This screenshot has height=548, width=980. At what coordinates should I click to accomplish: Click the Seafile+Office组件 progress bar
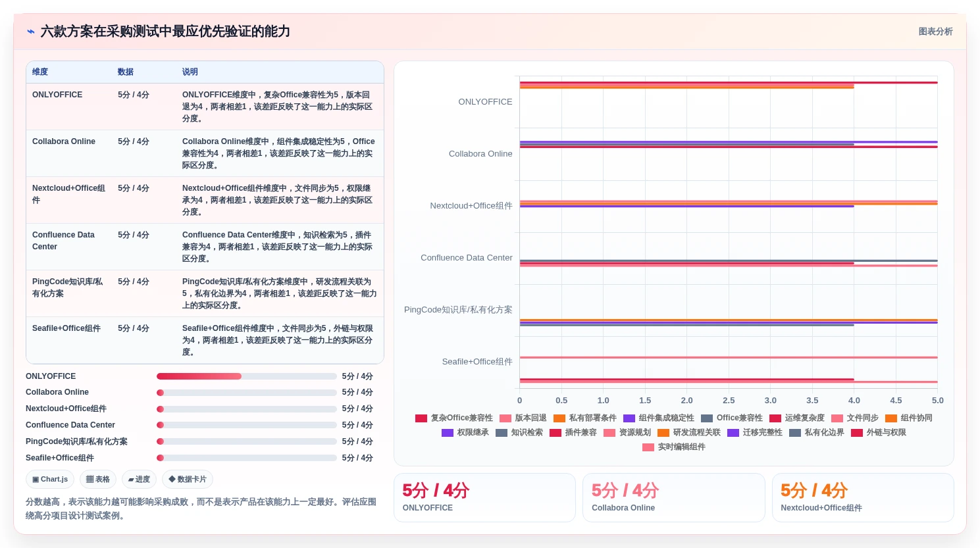[247, 458]
